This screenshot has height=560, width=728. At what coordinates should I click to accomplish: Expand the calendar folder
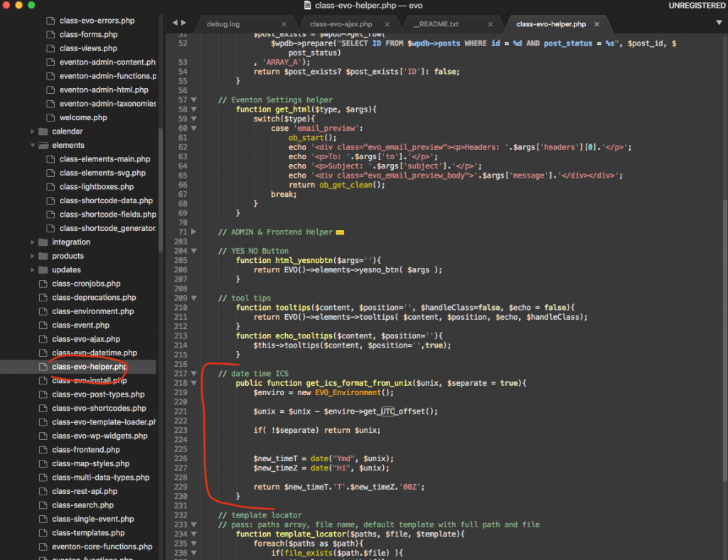32,131
